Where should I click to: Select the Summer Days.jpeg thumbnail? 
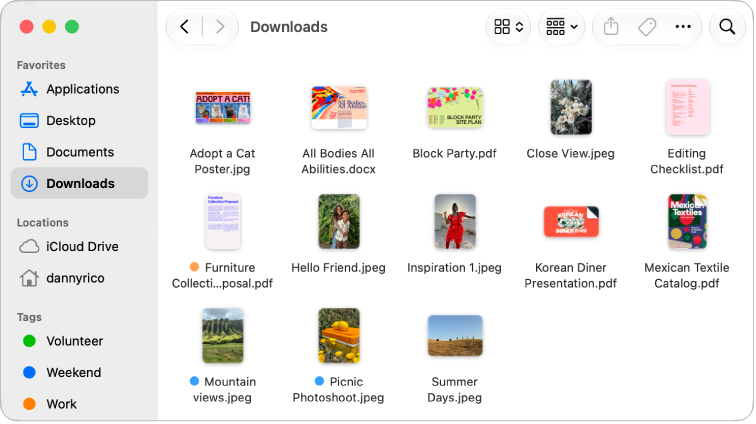455,336
